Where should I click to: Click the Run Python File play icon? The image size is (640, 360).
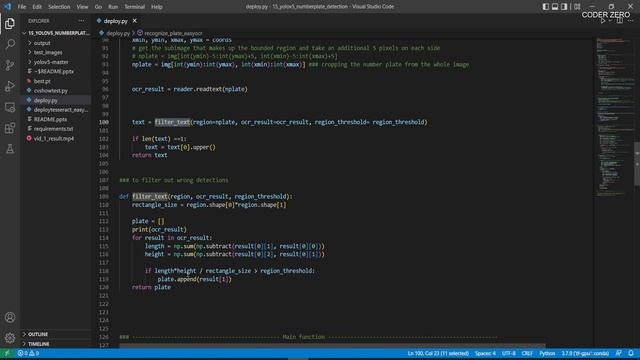coord(602,21)
